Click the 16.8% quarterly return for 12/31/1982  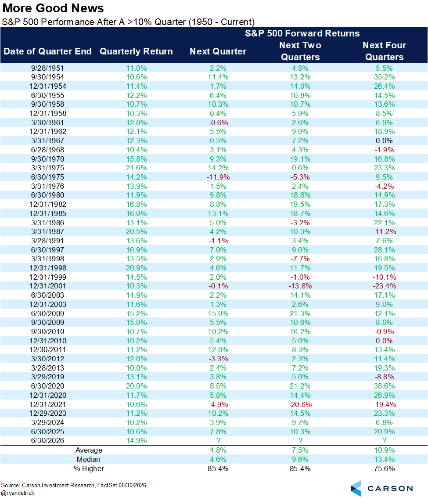pos(137,205)
